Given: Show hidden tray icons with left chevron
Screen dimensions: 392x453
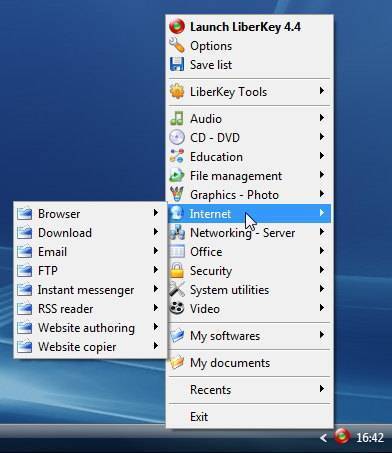Looking at the screenshot, I should pos(323,438).
